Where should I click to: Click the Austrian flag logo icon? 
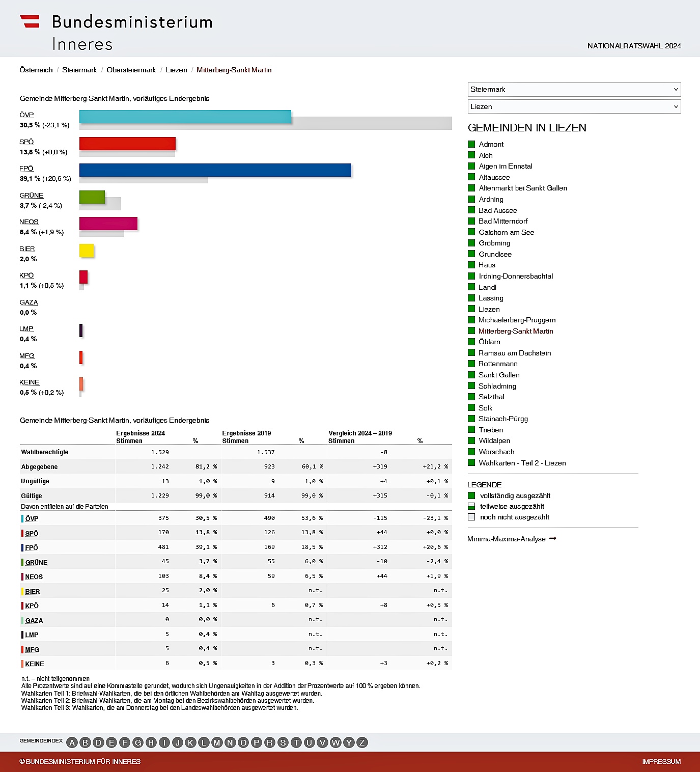tap(30, 21)
